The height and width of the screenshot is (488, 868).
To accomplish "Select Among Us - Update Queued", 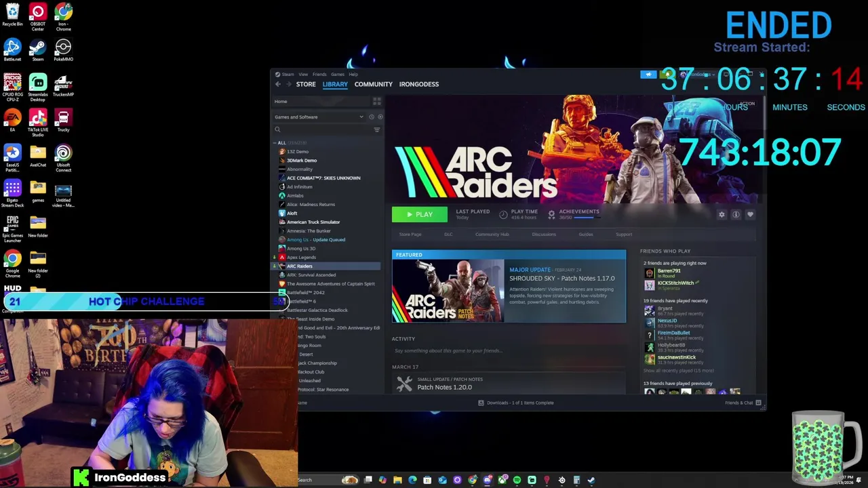I will [x=316, y=240].
